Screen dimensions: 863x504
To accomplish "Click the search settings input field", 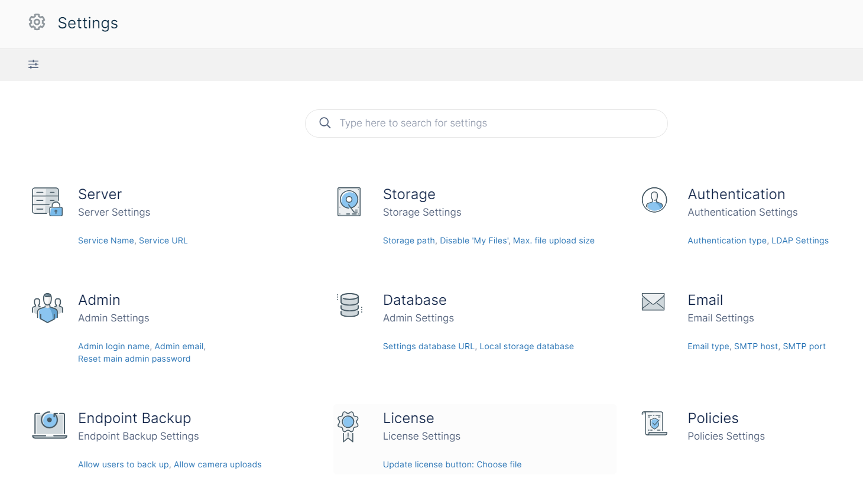I will [x=497, y=123].
